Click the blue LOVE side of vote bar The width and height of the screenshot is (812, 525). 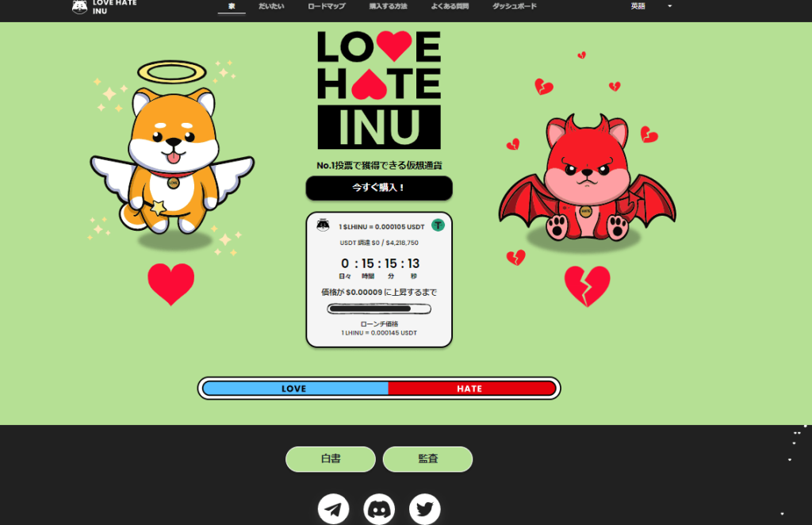pos(295,389)
